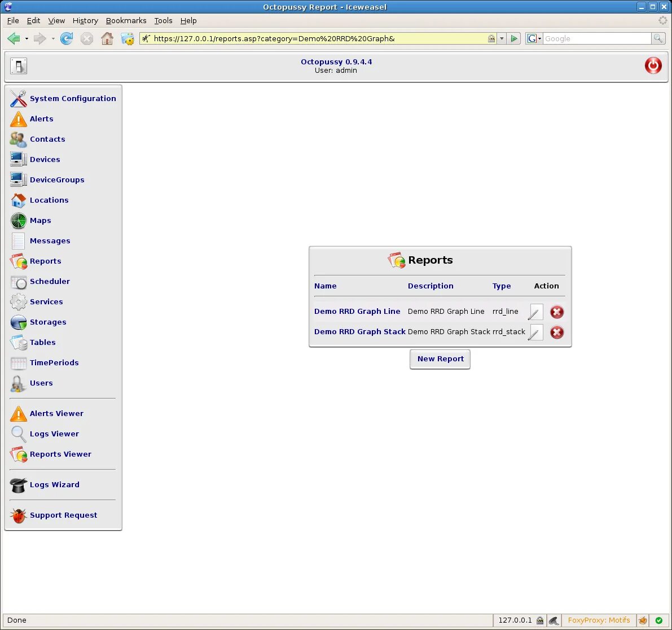
Task: Open the Scheduler text link
Action: coord(50,281)
